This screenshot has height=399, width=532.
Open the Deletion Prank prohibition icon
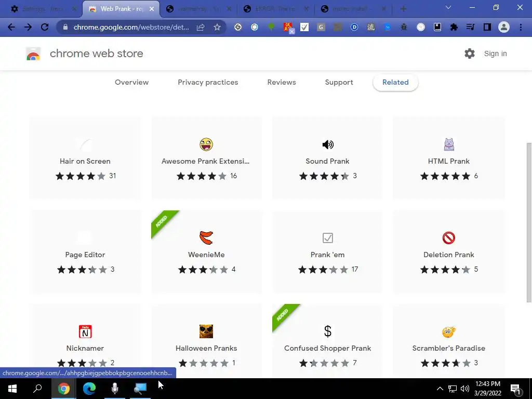point(448,238)
